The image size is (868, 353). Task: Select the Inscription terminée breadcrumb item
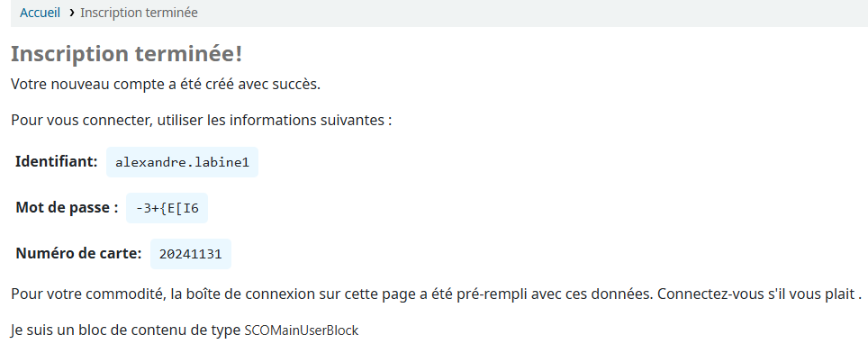click(x=139, y=13)
